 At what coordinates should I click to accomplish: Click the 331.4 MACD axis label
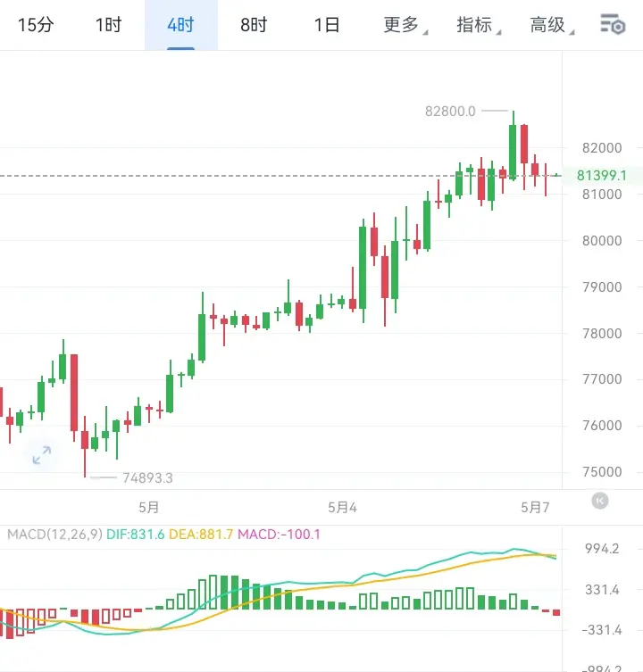pyautogui.click(x=602, y=590)
